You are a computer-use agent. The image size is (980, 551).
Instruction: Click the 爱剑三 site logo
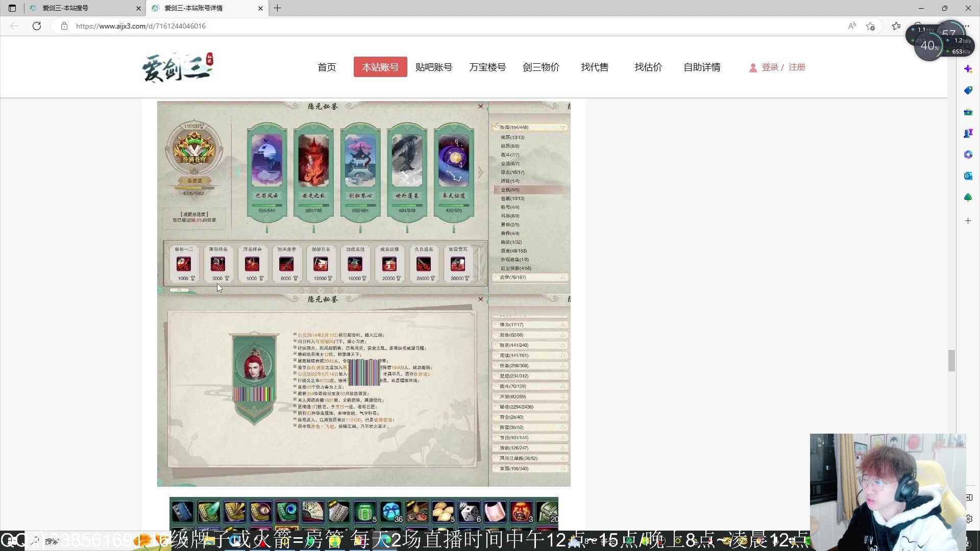point(178,67)
